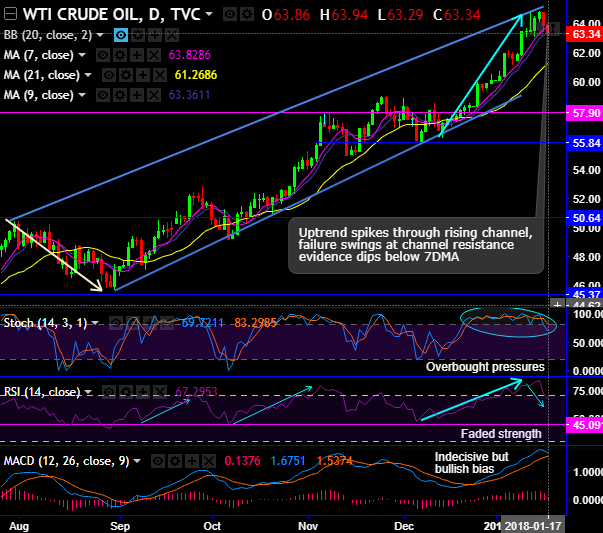Toggle the highlighted eye for Bollinger Bands
Viewport: 603px width, 533px height.
pyautogui.click(x=121, y=35)
